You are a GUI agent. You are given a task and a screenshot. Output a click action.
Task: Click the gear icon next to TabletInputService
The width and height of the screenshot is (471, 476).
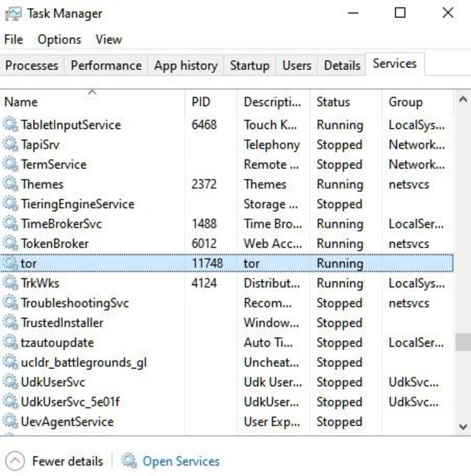(10, 124)
